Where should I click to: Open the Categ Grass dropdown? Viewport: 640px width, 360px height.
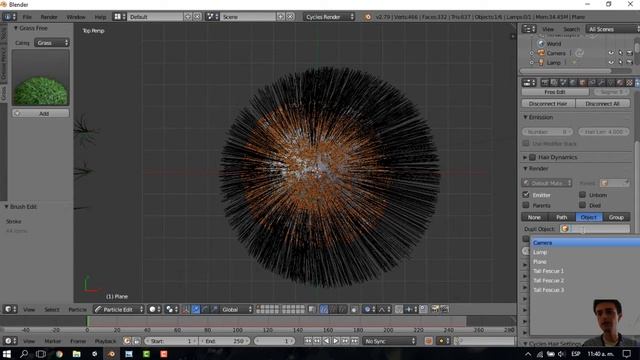tap(52, 43)
